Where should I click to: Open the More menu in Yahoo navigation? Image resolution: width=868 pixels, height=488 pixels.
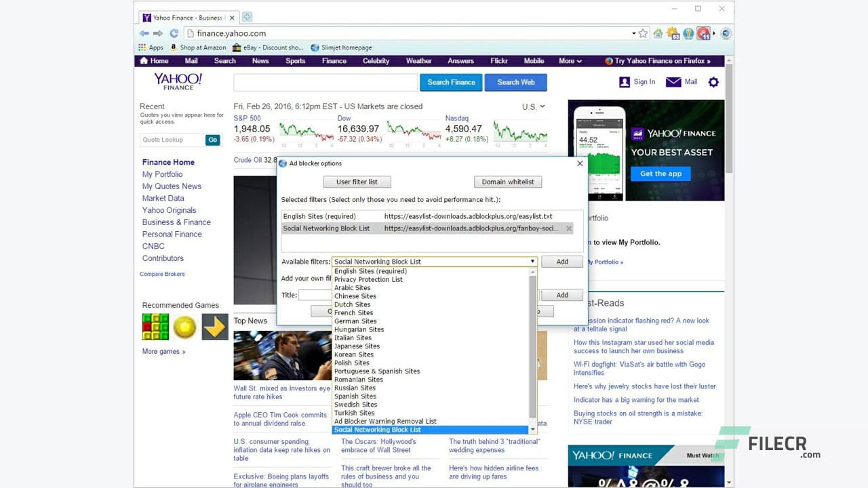point(570,61)
